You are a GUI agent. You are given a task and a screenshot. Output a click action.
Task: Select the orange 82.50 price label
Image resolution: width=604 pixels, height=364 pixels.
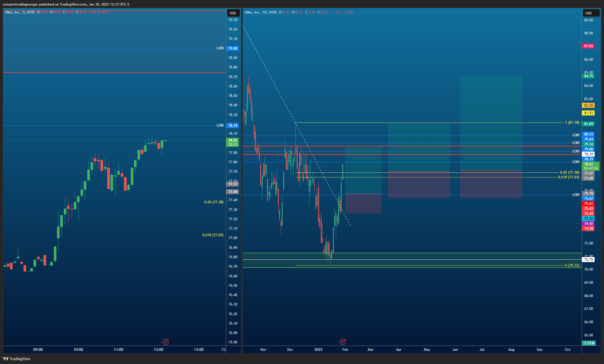click(x=588, y=105)
